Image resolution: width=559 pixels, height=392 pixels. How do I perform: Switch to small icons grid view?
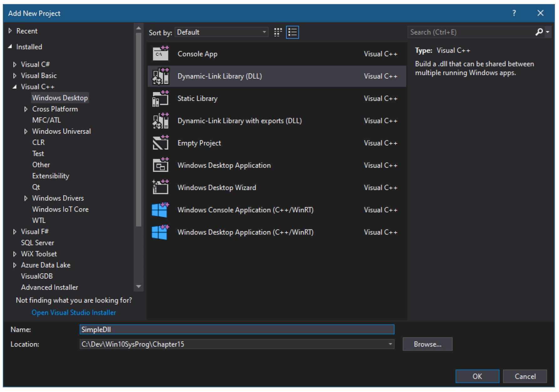tap(278, 32)
